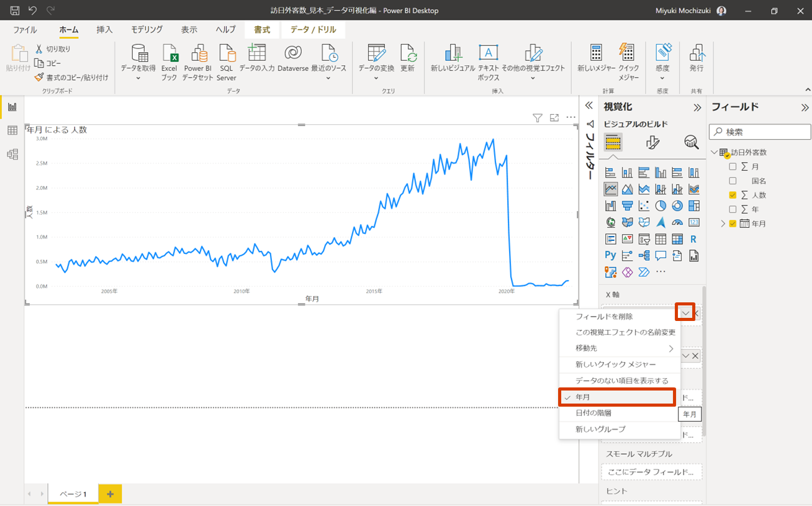Choose the Q&A speech bubble visual
812x506 pixels.
661,255
